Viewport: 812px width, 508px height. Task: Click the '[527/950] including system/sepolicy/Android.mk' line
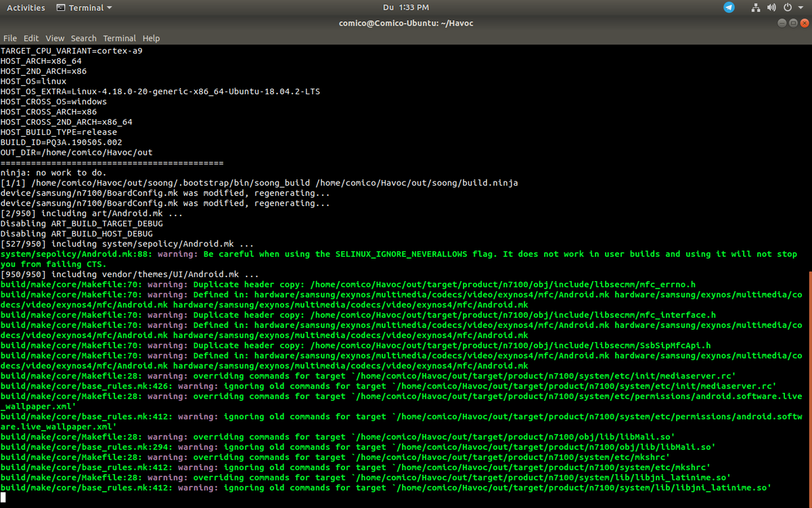tap(128, 244)
